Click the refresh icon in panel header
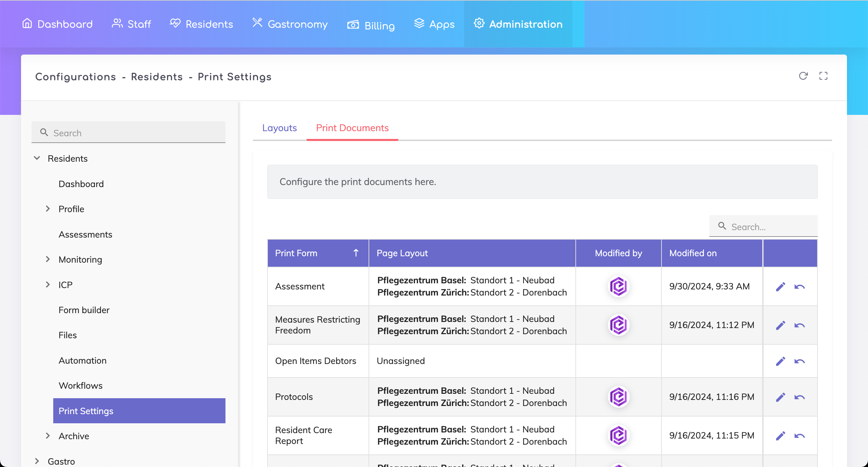This screenshot has width=868, height=467. (803, 76)
